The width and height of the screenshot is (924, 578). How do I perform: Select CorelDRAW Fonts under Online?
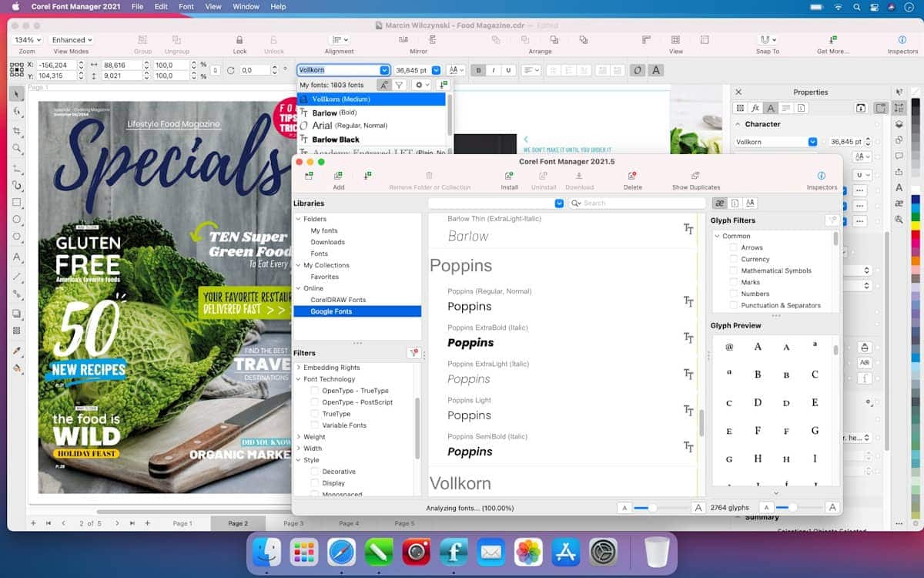[x=338, y=300]
